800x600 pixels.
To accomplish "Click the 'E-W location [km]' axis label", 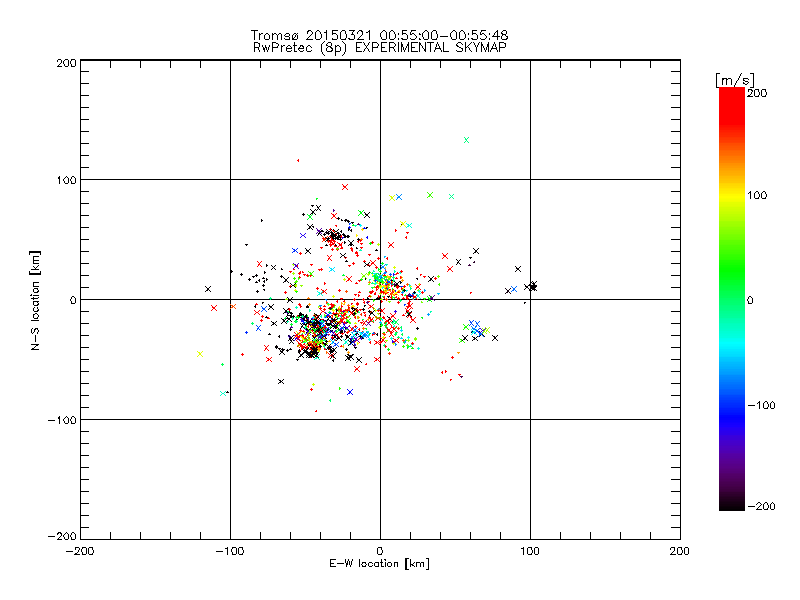I will [379, 564].
